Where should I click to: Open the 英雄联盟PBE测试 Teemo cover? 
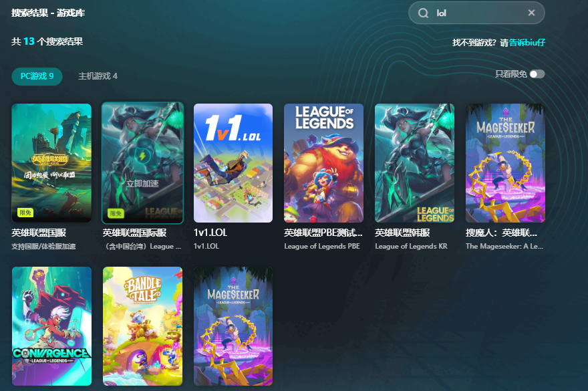pos(323,163)
